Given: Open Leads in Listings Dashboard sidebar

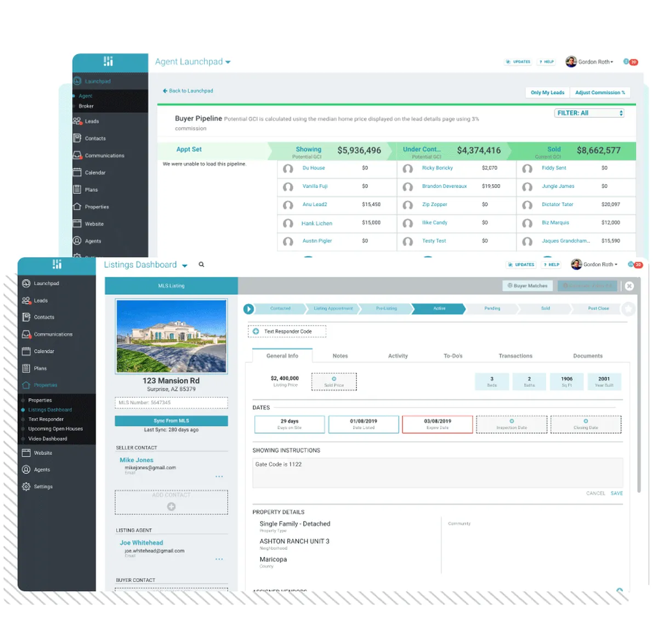Looking at the screenshot, I should click(x=41, y=300).
